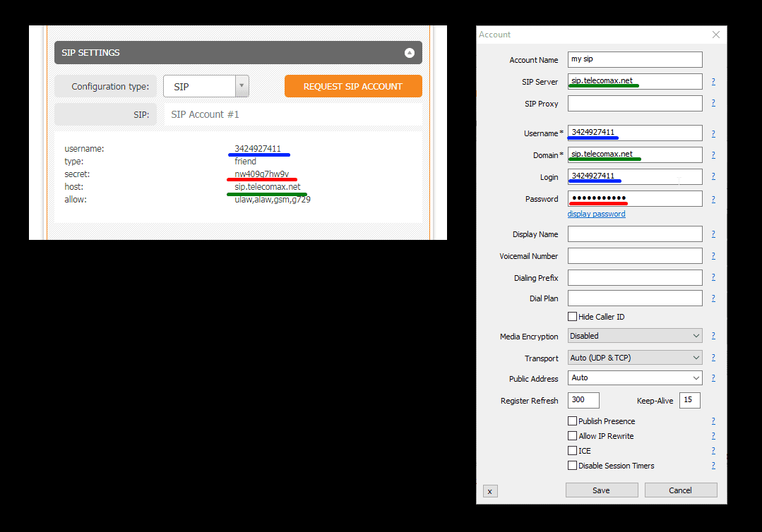The width and height of the screenshot is (762, 532).
Task: Check the Allow IP Rewrite option
Action: pyautogui.click(x=573, y=436)
